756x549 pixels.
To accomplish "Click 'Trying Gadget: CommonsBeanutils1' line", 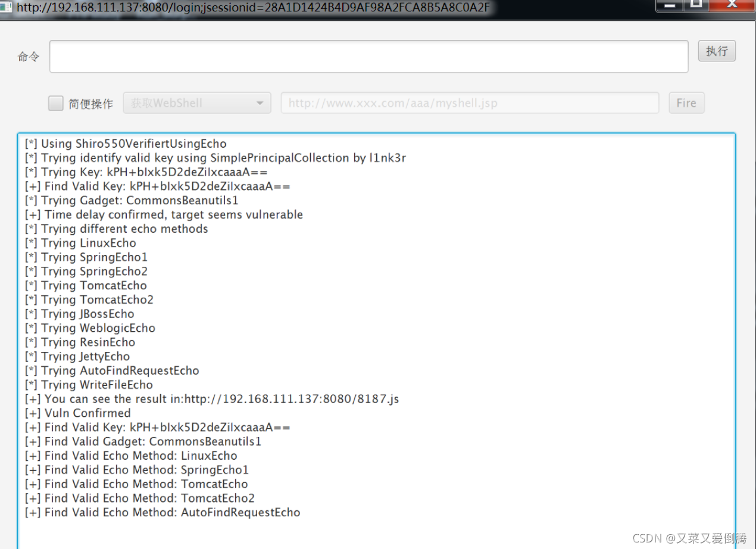I will [x=132, y=200].
